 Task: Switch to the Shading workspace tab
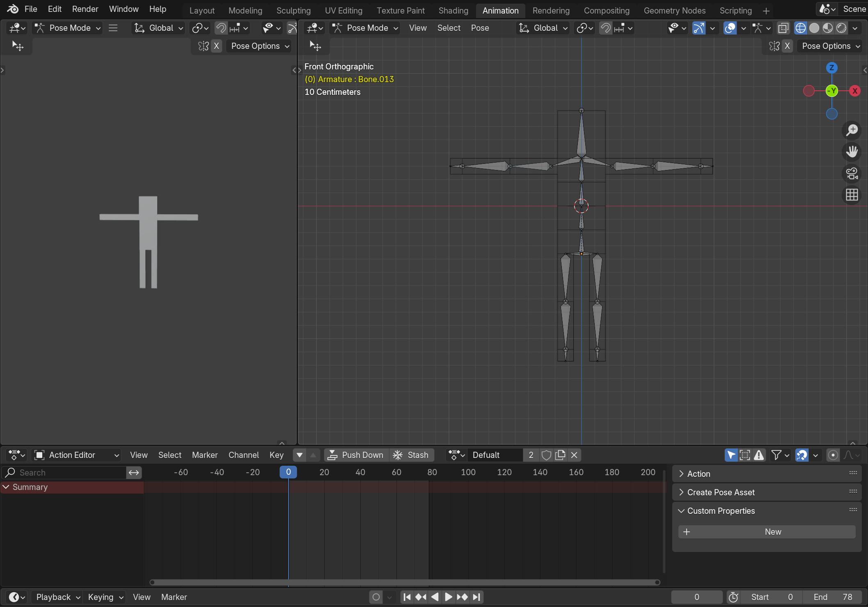(x=453, y=11)
